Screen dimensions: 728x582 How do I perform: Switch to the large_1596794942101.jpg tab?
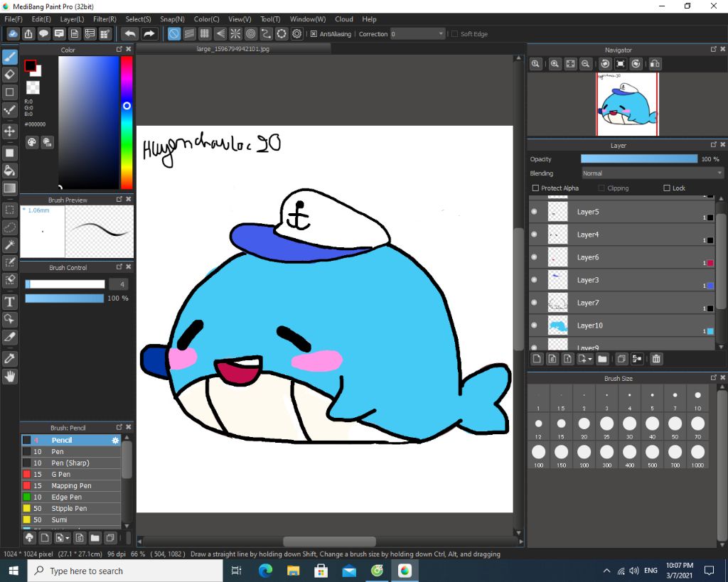(233, 49)
